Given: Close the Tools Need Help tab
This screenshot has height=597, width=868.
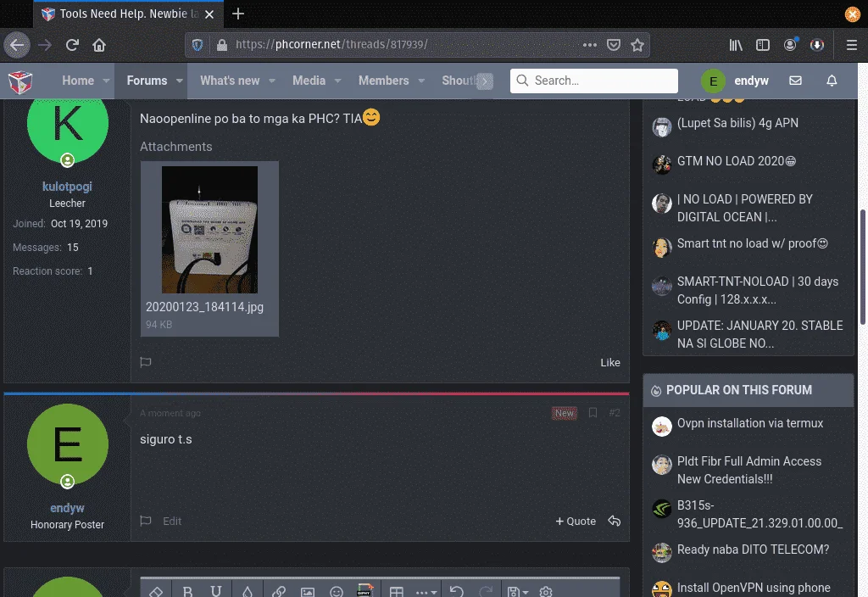Looking at the screenshot, I should pos(209,14).
